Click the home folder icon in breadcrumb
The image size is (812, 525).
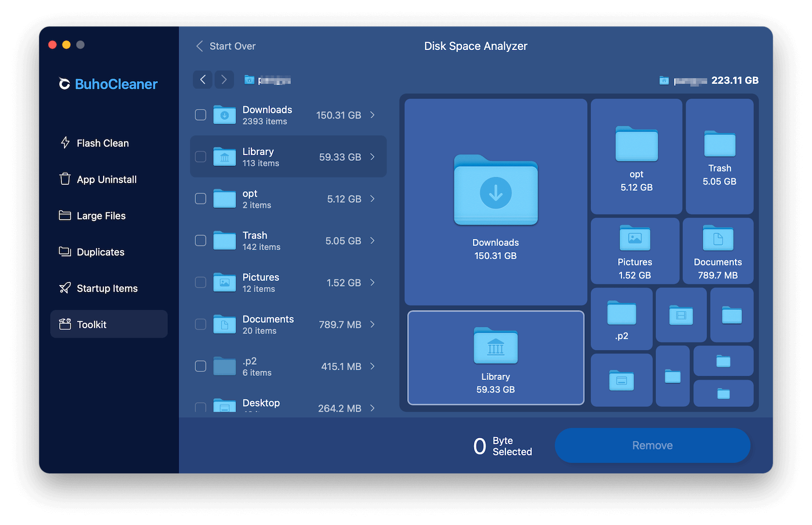tap(249, 80)
